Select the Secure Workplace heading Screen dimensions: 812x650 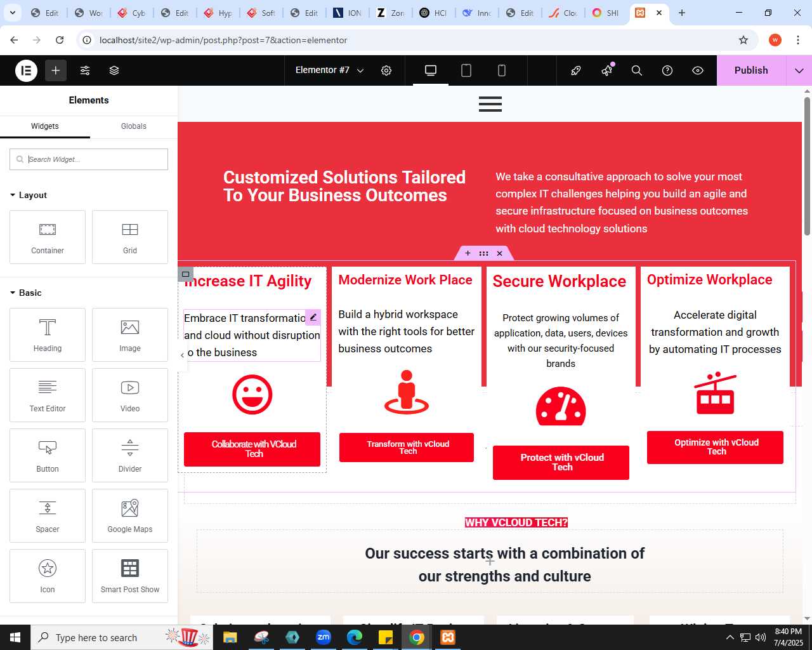pyautogui.click(x=560, y=281)
